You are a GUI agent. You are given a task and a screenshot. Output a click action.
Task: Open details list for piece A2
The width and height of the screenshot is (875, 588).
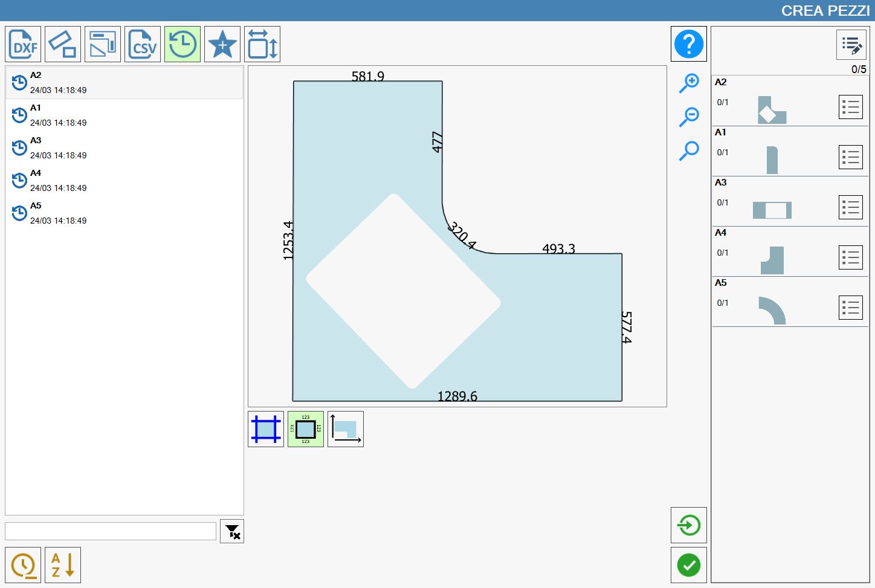pos(851,107)
